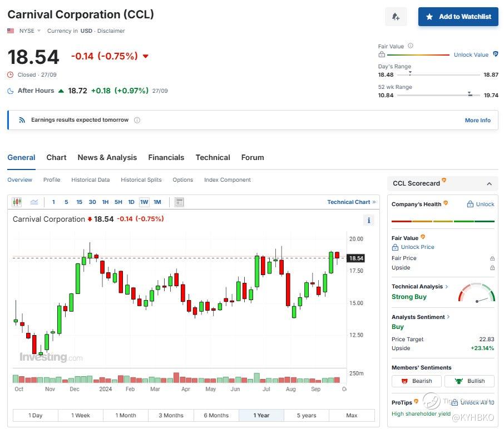Select the Profile sub-tab
Screen dimensions: 504x429
(x=52, y=180)
